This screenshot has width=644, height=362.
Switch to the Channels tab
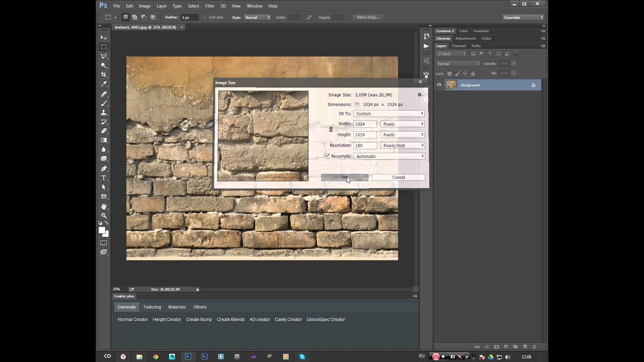(x=458, y=46)
